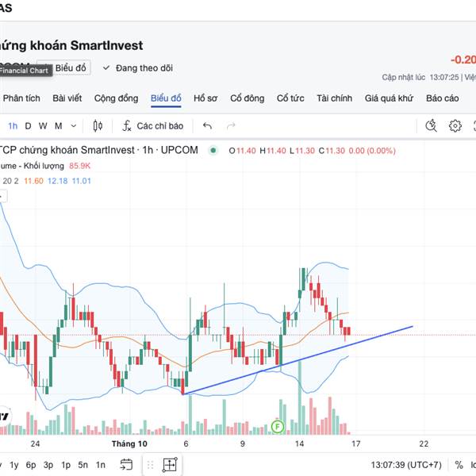
Task: Select the measure crosshair drawing tool
Action: coord(170,464)
